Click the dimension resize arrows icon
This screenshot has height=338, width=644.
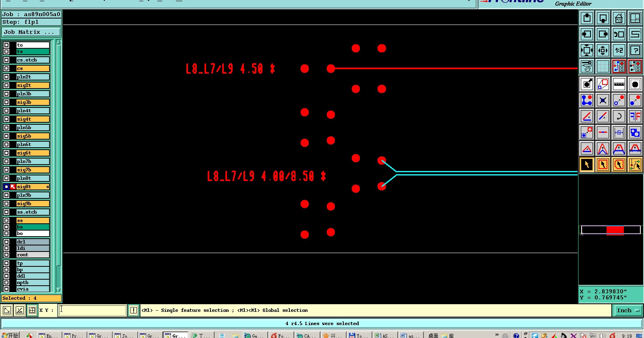[619, 132]
